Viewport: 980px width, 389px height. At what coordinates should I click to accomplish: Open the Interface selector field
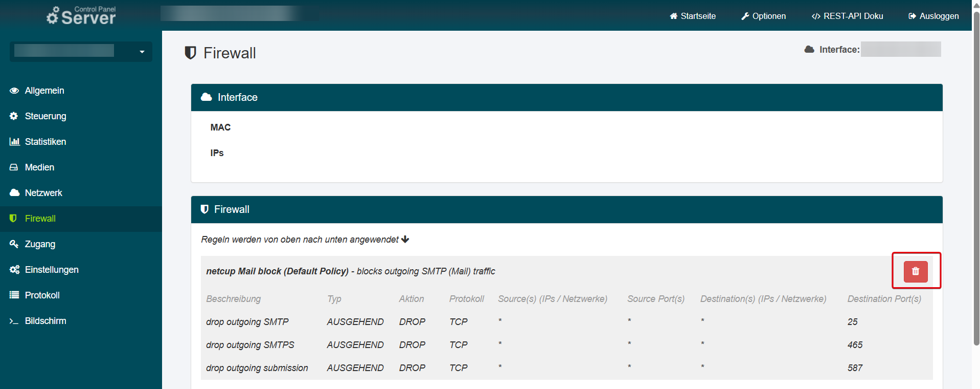(x=900, y=49)
